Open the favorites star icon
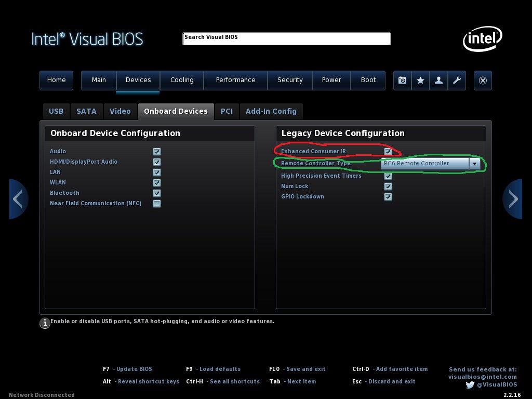The width and height of the screenshot is (532, 399). point(420,81)
